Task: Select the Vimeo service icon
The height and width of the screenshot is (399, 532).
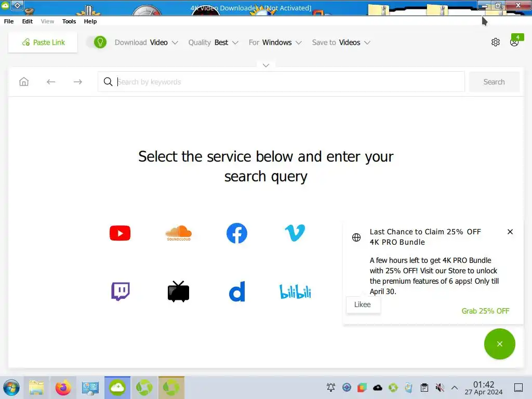Action: click(295, 233)
